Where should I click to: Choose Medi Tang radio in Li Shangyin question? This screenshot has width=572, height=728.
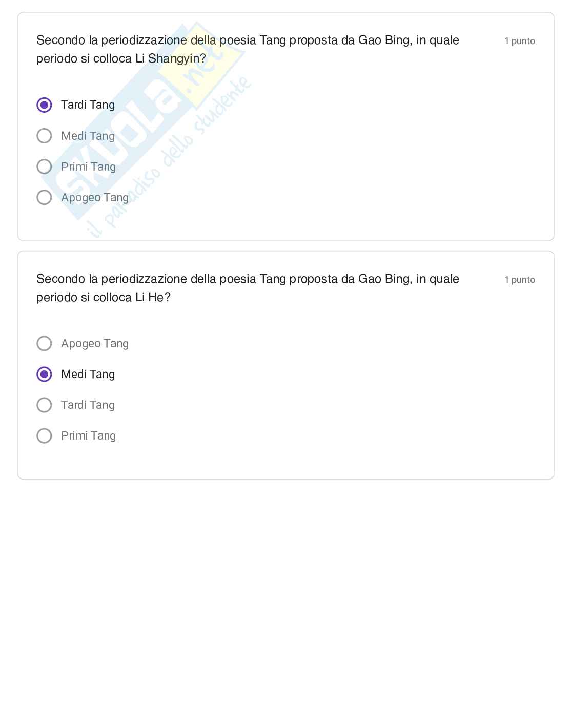point(45,136)
